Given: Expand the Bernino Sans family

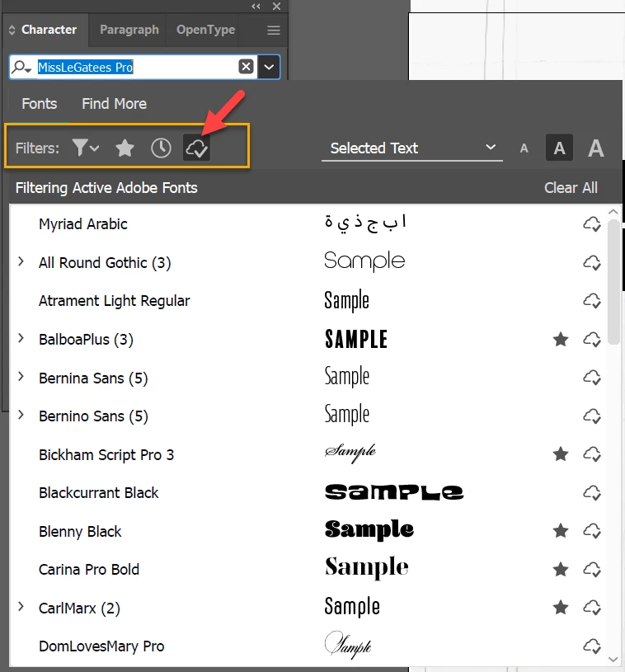Looking at the screenshot, I should 21,415.
